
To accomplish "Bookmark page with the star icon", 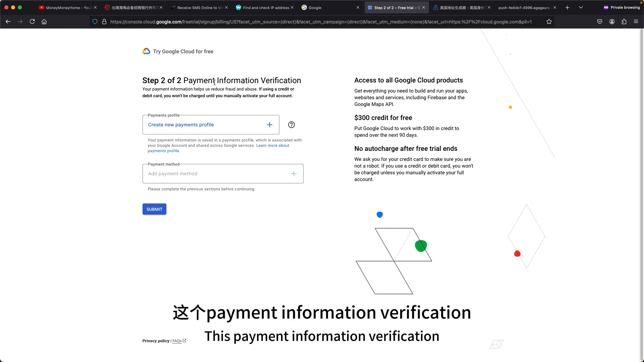I will coord(549,22).
